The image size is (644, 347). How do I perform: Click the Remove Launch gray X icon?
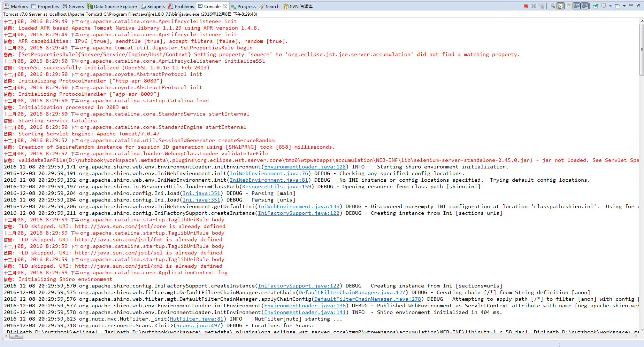point(534,6)
